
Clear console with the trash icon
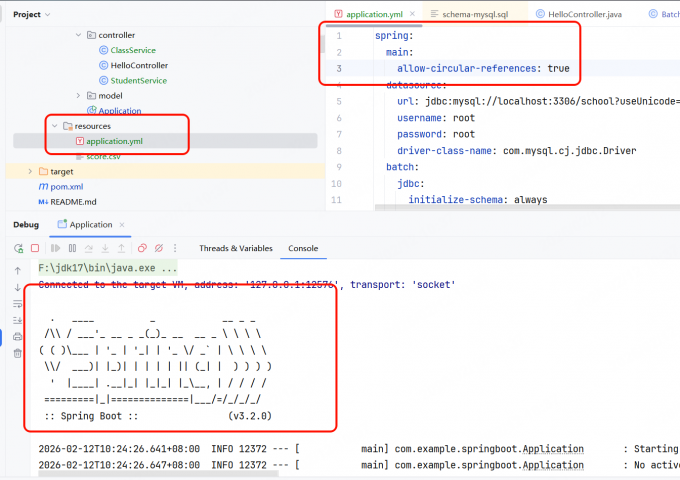pos(17,353)
